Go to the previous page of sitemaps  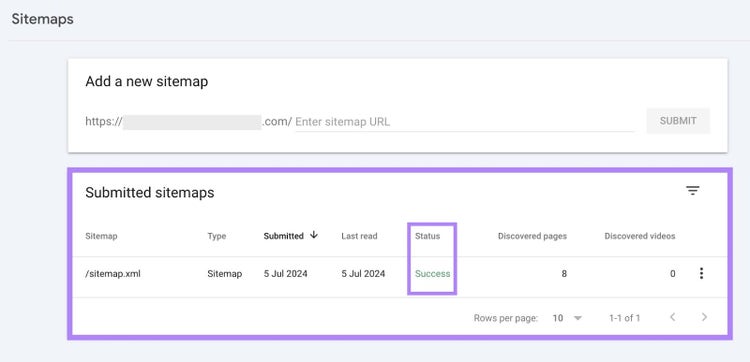pyautogui.click(x=673, y=317)
